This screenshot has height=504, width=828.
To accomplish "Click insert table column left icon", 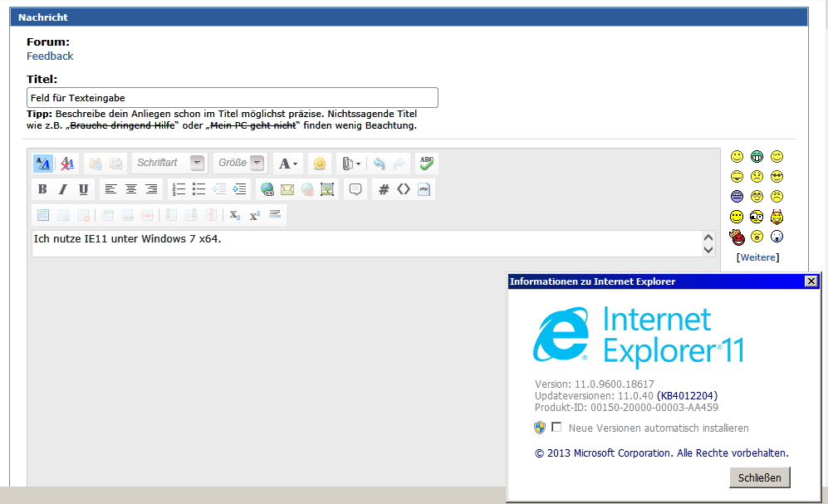I will coord(170,215).
